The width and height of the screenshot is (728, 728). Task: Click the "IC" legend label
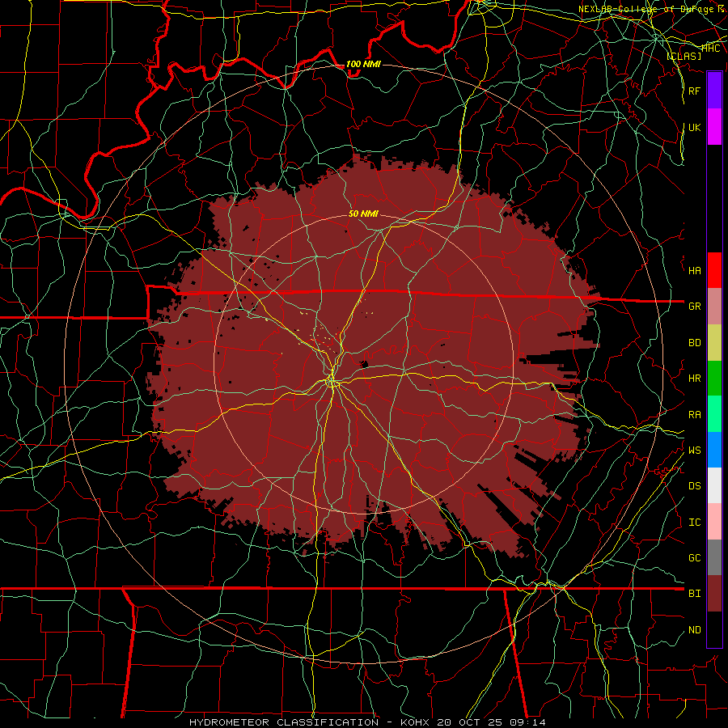click(694, 523)
